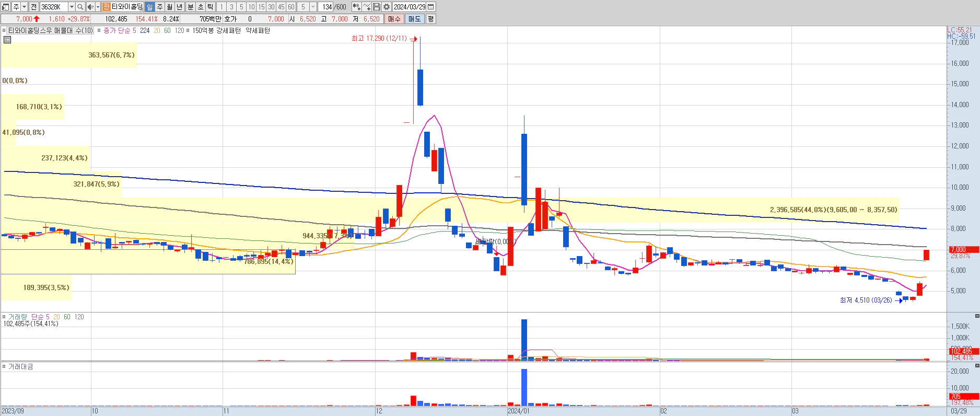Click the speaker sound icon
Viewport: 980px width, 416px height.
90,7
